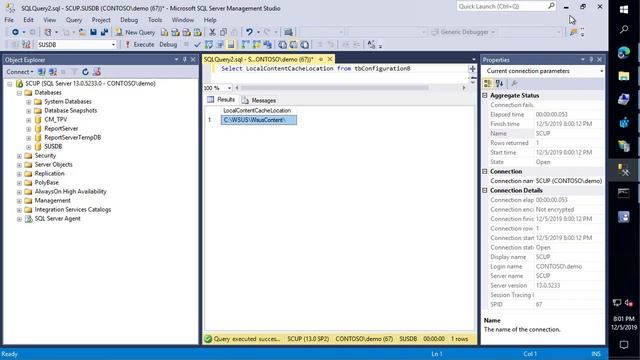The height and width of the screenshot is (360, 640).
Task: Toggle Categorized view in Properties panel
Action: point(488,84)
